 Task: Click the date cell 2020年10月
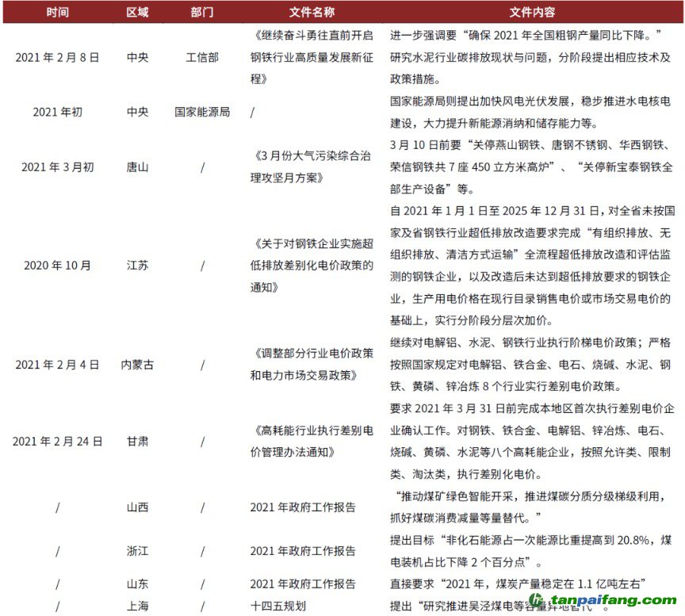pos(57,265)
